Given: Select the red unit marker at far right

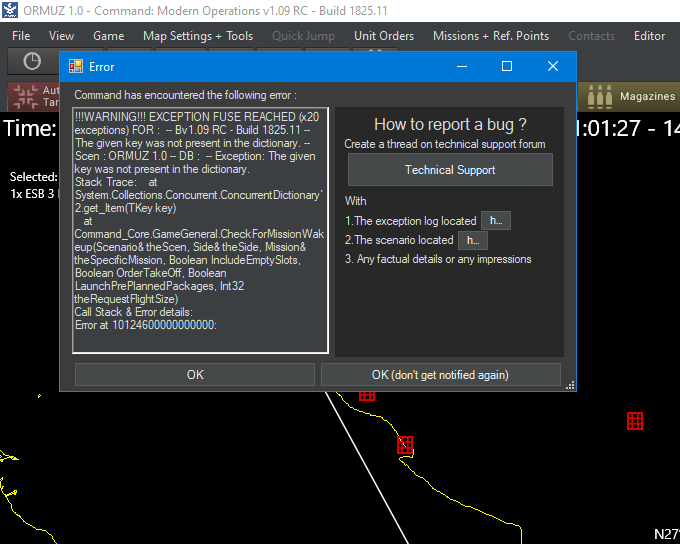Looking at the screenshot, I should (635, 421).
